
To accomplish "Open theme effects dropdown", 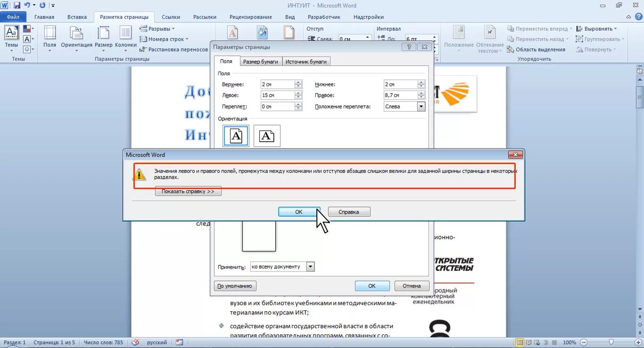I will click(x=27, y=49).
